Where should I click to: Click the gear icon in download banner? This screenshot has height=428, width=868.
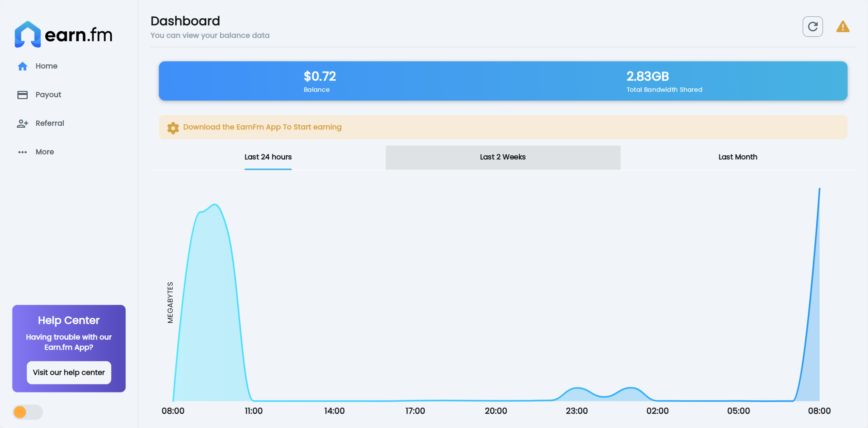(173, 128)
